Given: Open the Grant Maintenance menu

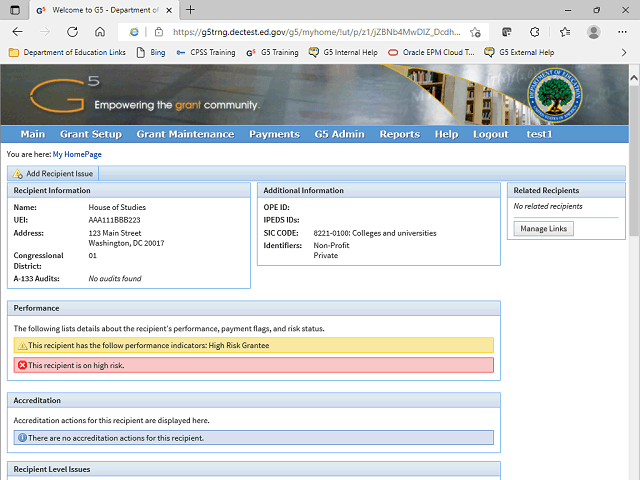Looking at the screenshot, I should pyautogui.click(x=185, y=134).
